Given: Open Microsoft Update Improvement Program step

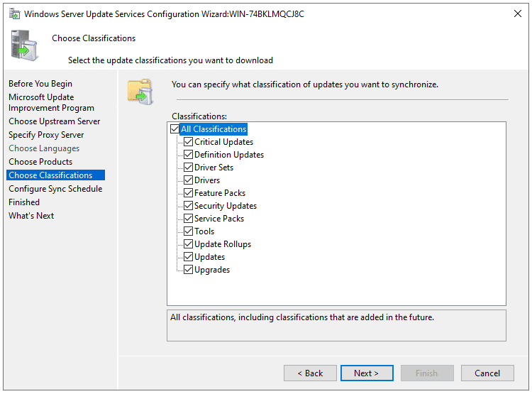Looking at the screenshot, I should [x=51, y=102].
